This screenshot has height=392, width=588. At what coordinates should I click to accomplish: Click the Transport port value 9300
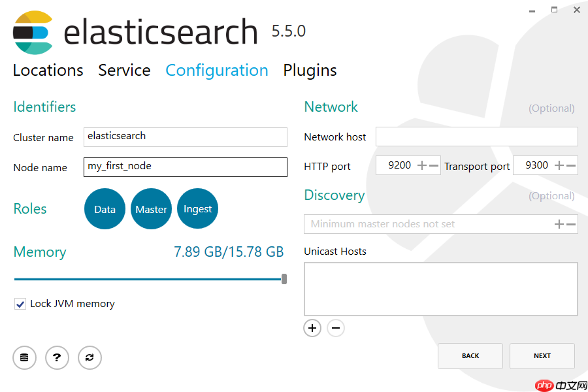536,165
